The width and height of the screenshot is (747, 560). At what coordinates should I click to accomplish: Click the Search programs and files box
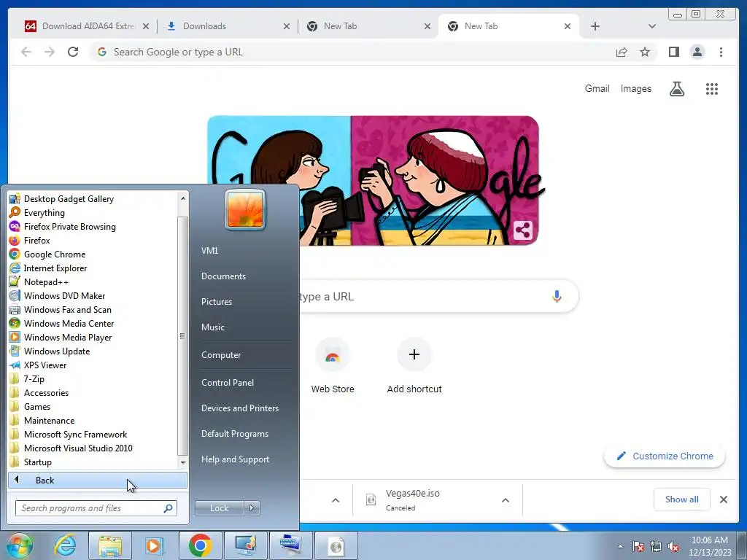(x=96, y=508)
